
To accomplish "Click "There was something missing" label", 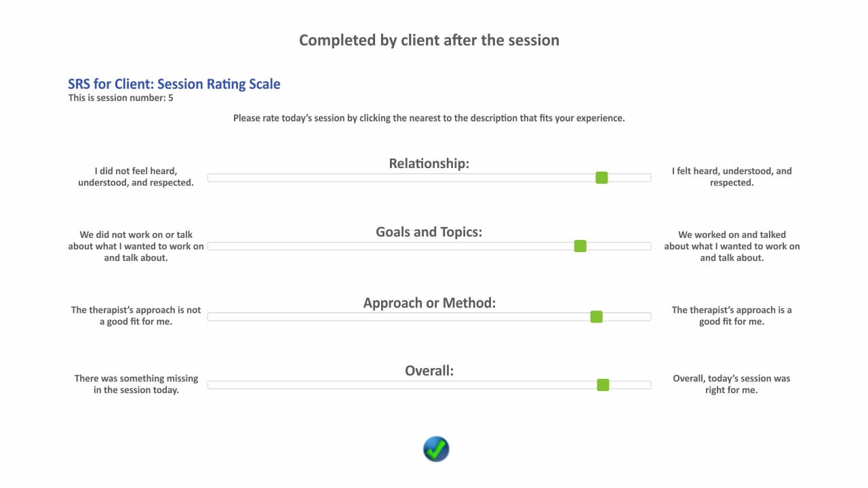I will 136,384.
